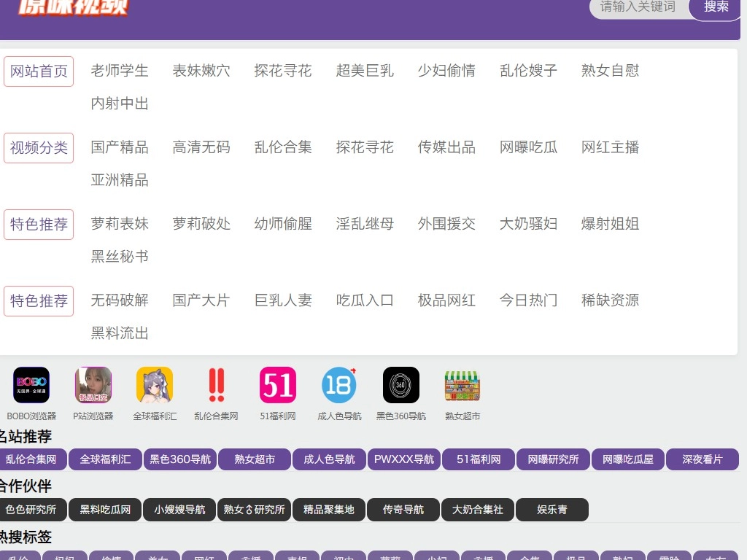Viewport: 747px width, 560px height.
Task: Select the 高清无码 category link
Action: 201,147
